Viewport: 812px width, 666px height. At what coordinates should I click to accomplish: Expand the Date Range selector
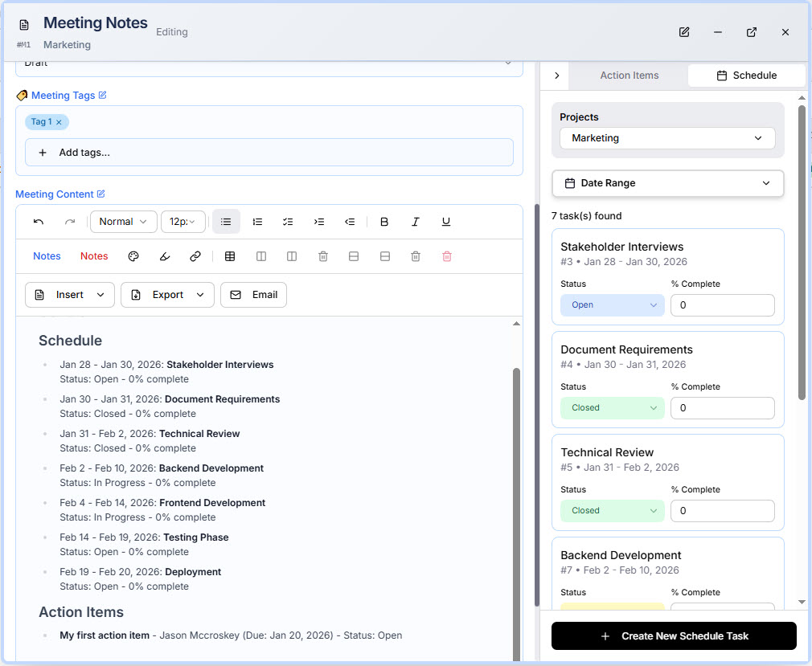668,183
